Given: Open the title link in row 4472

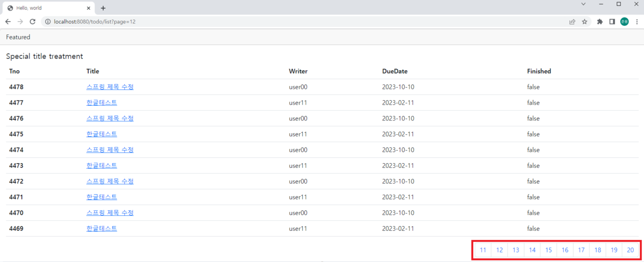Looking at the screenshot, I should [x=110, y=181].
